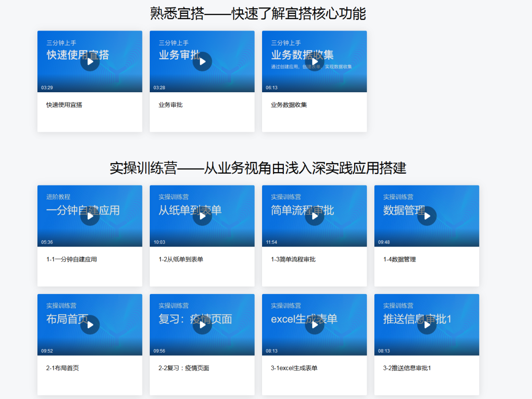The width and height of the screenshot is (532, 399).
Task: Click the 03:28 duration label
Action: pyautogui.click(x=159, y=88)
